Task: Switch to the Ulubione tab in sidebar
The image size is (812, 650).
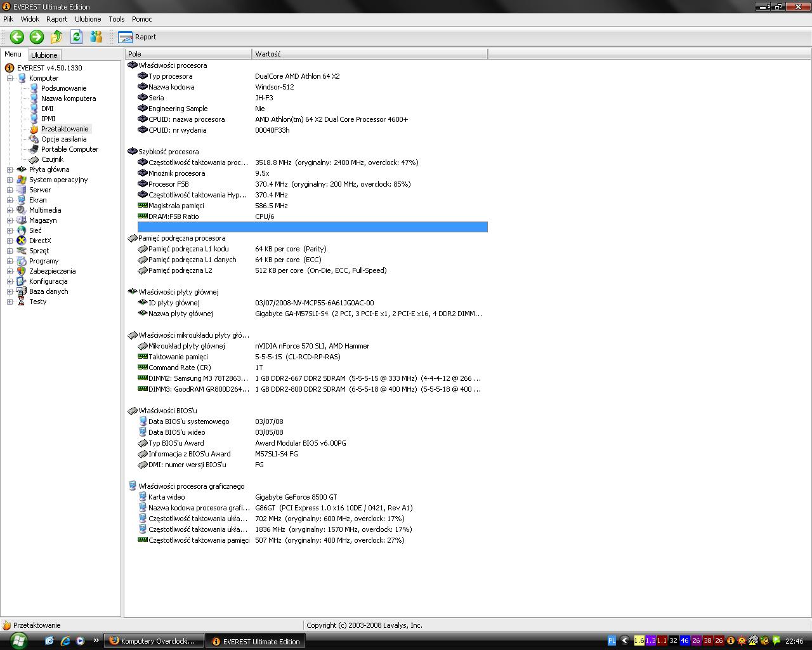Action: click(44, 55)
